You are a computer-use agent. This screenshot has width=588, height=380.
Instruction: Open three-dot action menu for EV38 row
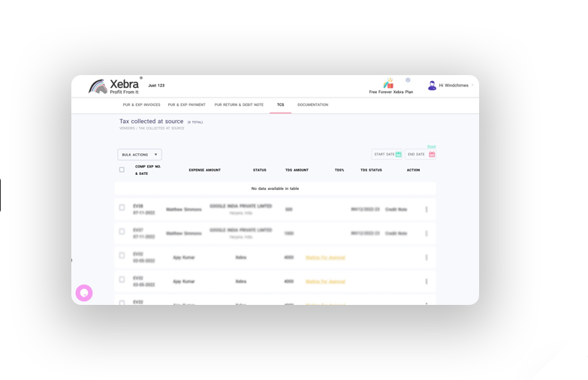coord(427,210)
